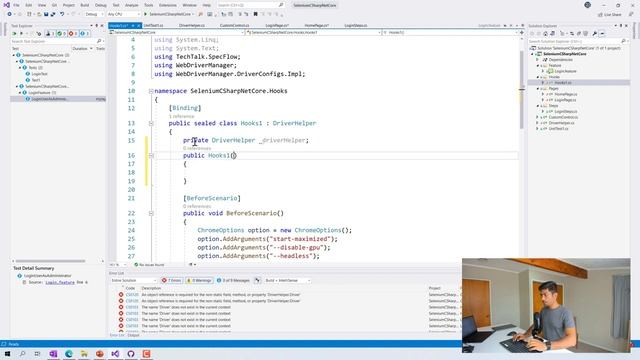Click the Solution Explorer Properties wrench icon
Image resolution: width=640 pixels, height=360 pixels.
(595, 33)
